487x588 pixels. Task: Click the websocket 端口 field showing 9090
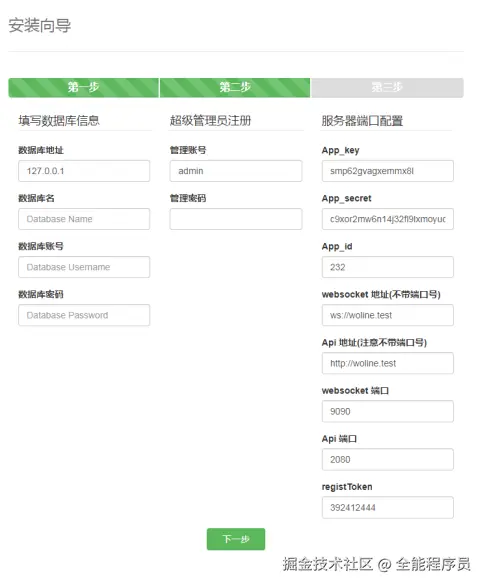pyautogui.click(x=388, y=411)
